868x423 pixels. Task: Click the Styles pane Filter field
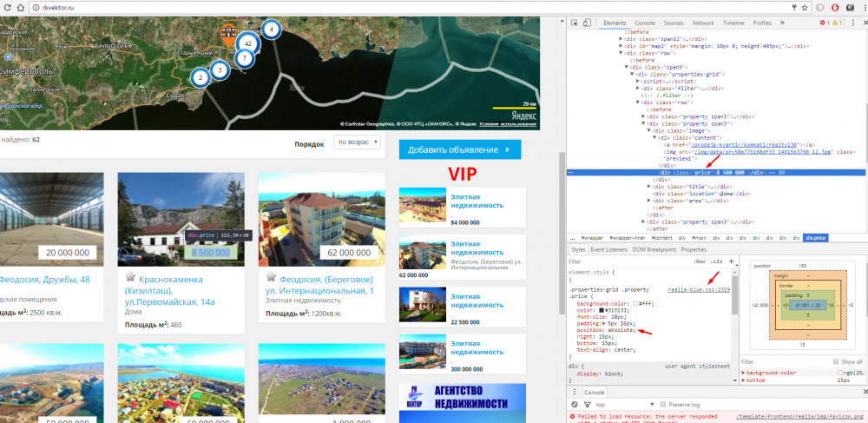[x=628, y=261]
